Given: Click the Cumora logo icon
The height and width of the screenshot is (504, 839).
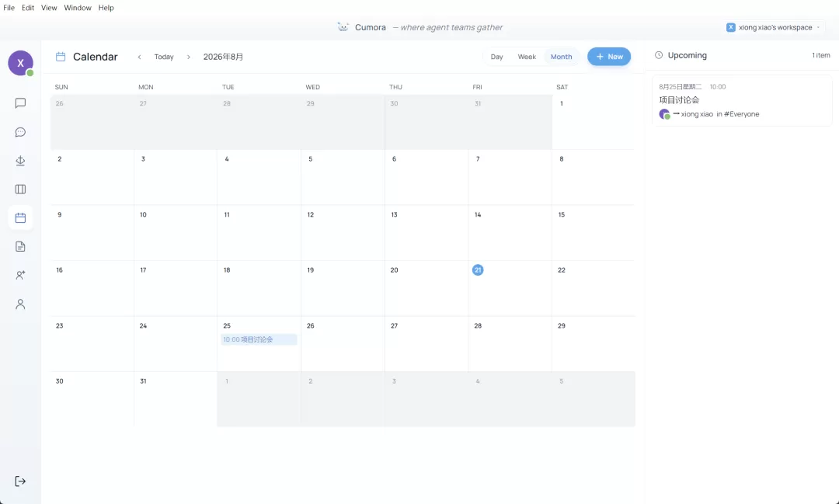Looking at the screenshot, I should [x=343, y=26].
